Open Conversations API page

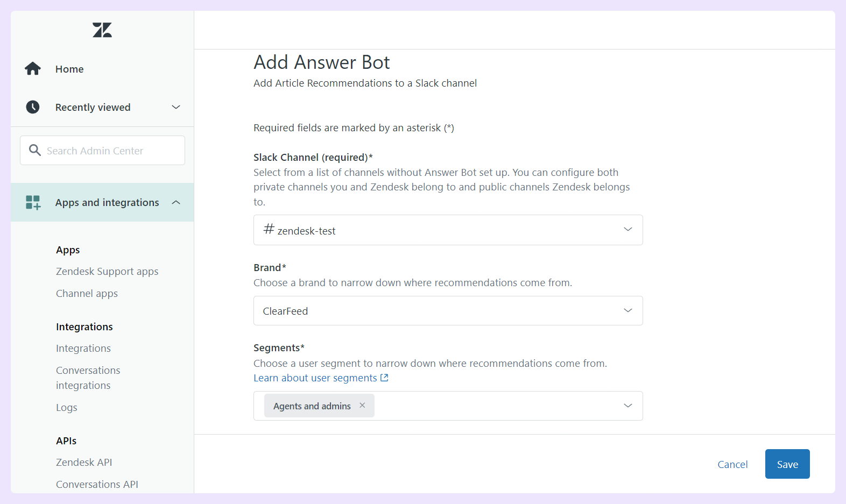pos(97,484)
